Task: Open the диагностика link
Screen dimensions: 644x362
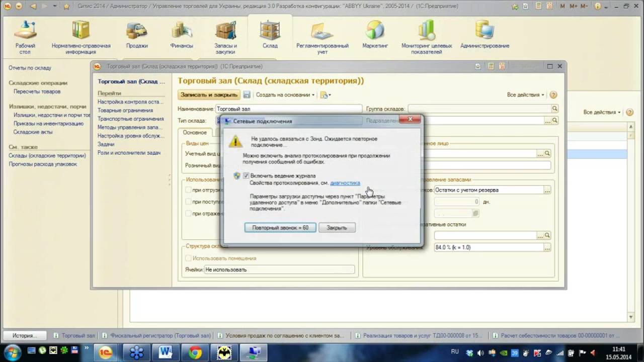Action: [x=345, y=183]
